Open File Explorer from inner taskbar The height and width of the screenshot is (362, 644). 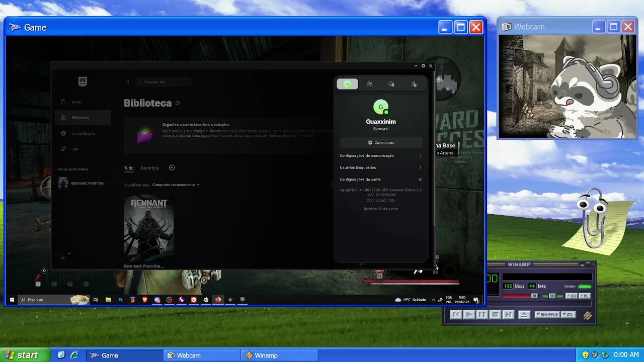click(108, 300)
